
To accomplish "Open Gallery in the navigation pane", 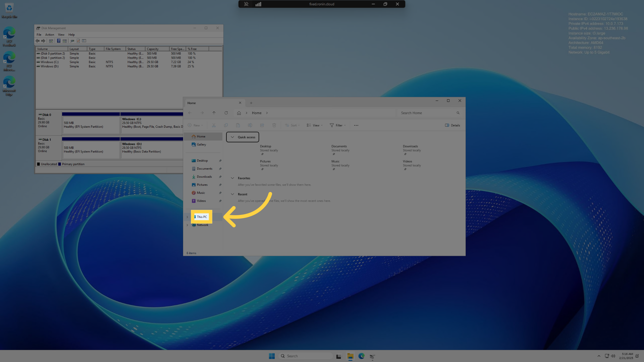I will tap(203, 144).
